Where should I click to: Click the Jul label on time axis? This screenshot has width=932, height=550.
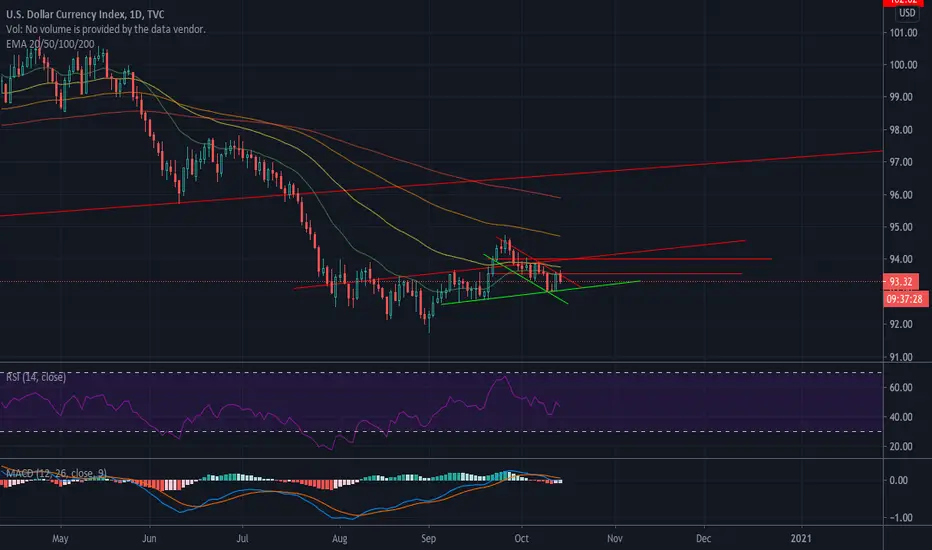coord(242,538)
